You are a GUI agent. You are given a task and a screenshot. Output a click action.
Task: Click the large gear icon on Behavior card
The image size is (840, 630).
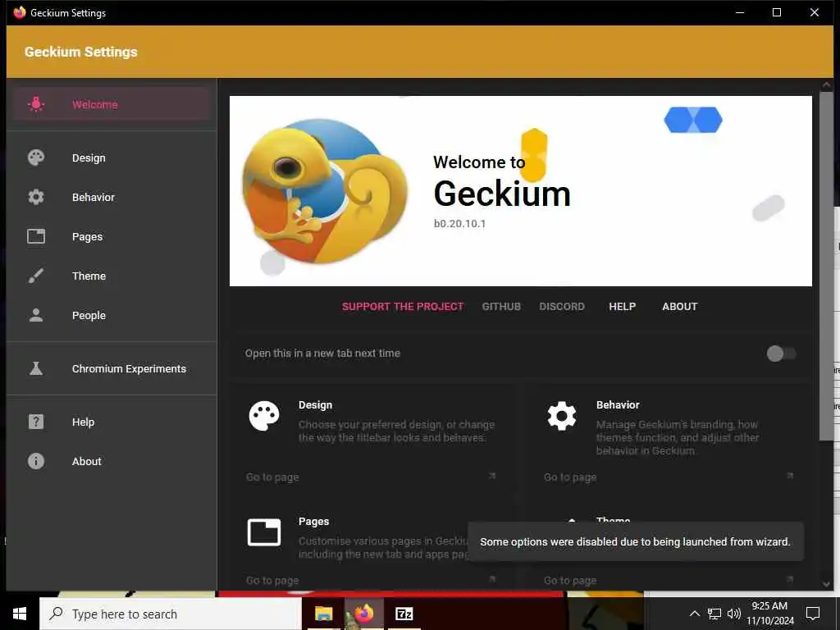(561, 416)
